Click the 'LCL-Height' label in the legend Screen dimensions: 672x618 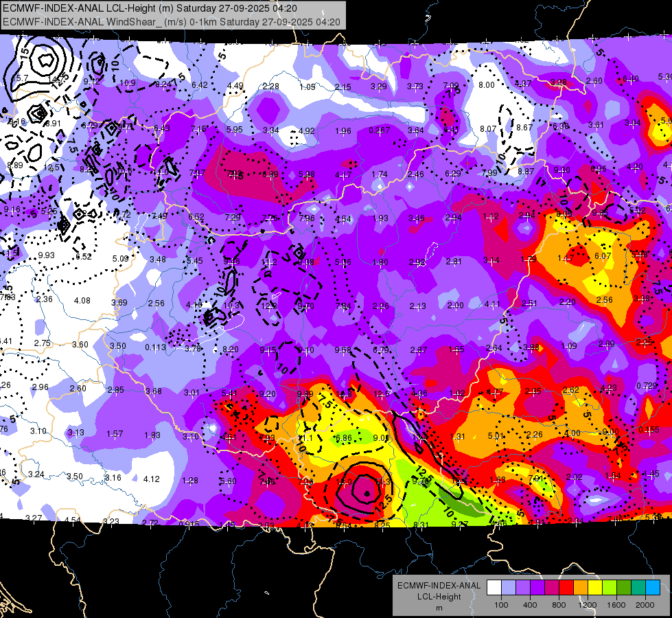coord(439,597)
